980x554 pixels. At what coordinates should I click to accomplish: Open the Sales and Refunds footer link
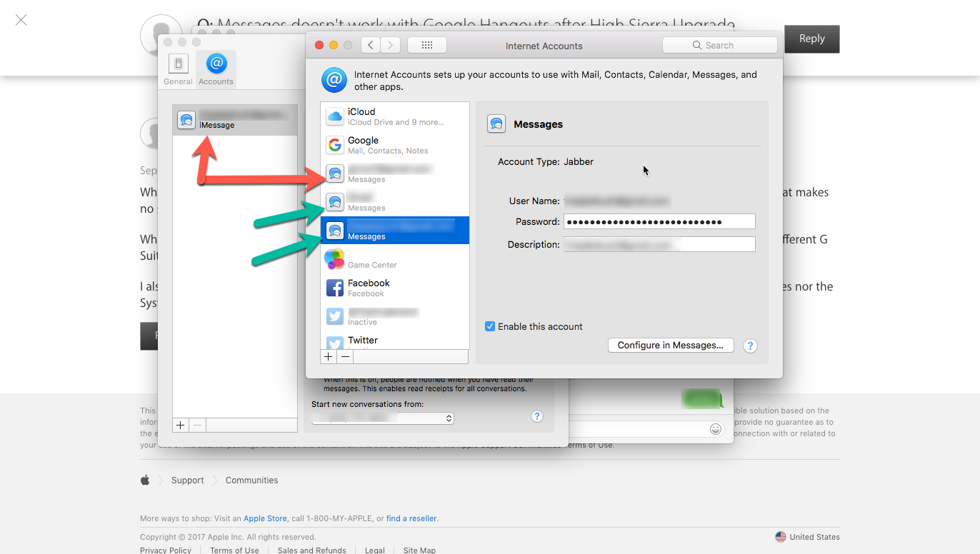(x=312, y=550)
